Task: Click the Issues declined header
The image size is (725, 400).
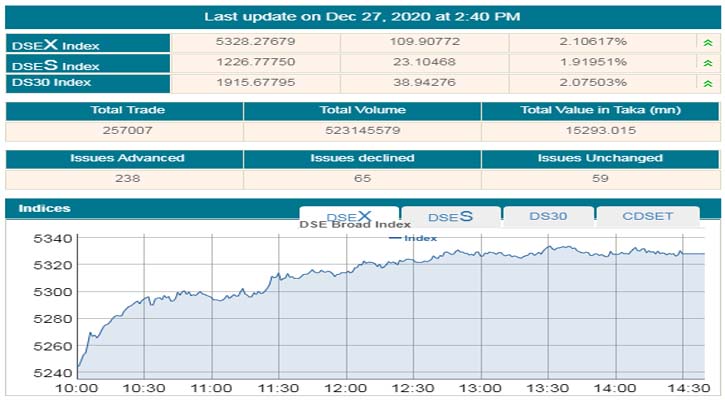Action: [362, 158]
